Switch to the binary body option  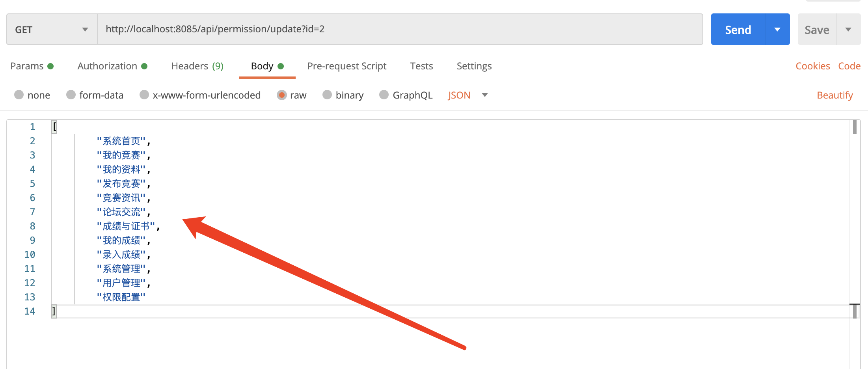pos(327,95)
